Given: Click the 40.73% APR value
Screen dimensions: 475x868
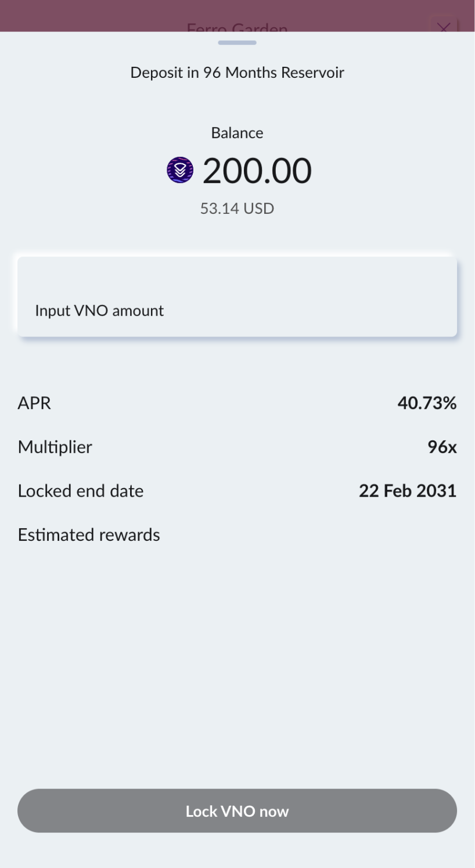Looking at the screenshot, I should pyautogui.click(x=427, y=403).
